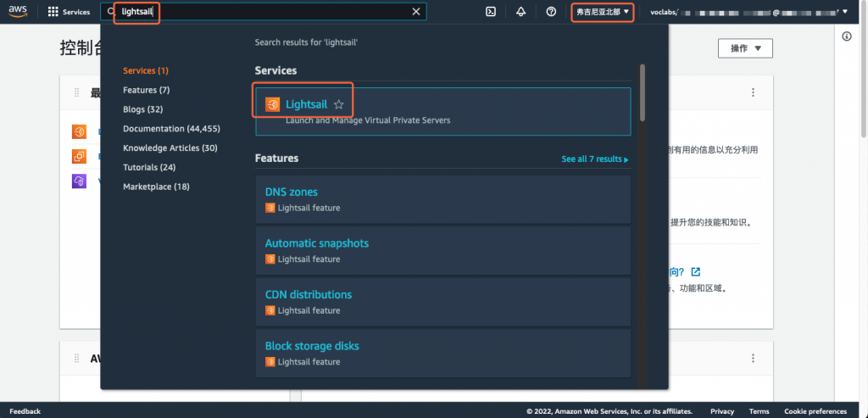This screenshot has width=868, height=418.
Task: Click the icon beside DNS zones Lightsail feature
Action: tap(270, 209)
